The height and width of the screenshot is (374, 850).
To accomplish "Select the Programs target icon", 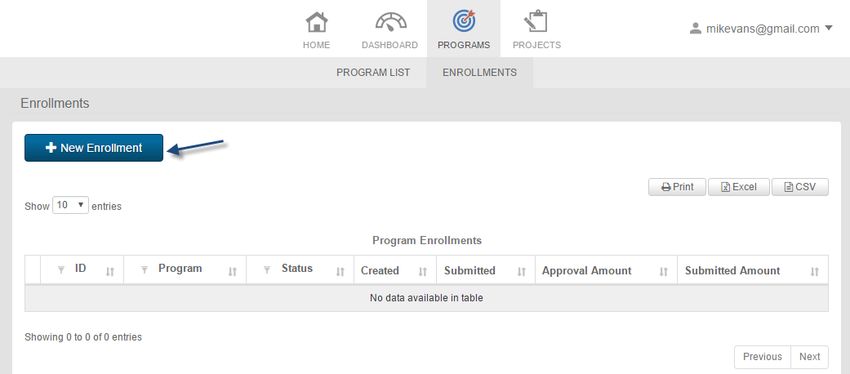I will (x=463, y=21).
